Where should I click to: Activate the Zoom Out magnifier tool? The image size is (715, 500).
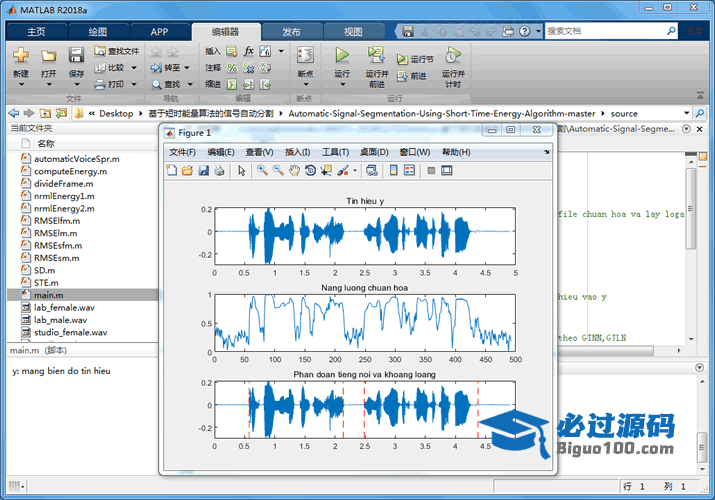[278, 171]
